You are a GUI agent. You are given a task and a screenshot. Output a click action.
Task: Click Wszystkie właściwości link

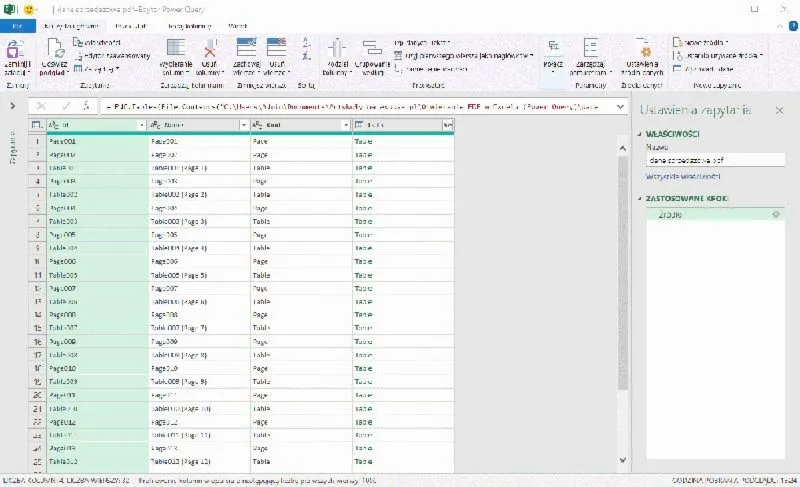click(683, 176)
